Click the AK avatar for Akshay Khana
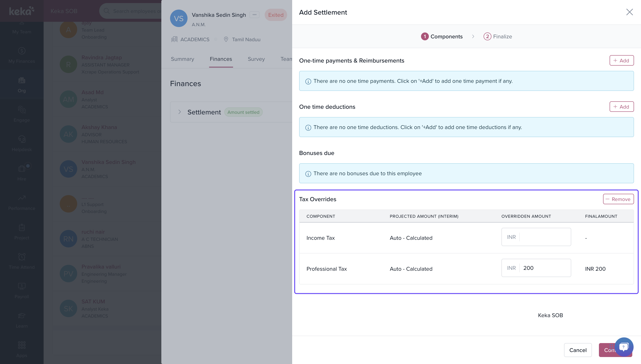Screen dimensions: 641x364 (68, 134)
